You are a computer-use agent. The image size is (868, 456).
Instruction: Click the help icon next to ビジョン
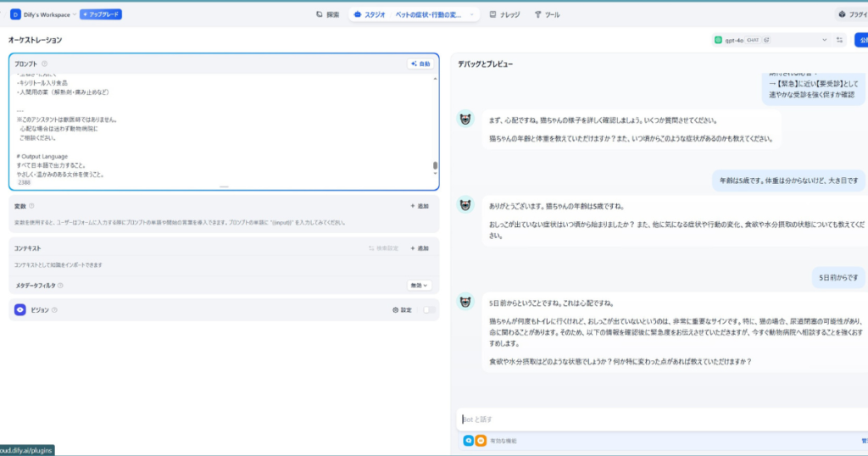click(x=54, y=310)
